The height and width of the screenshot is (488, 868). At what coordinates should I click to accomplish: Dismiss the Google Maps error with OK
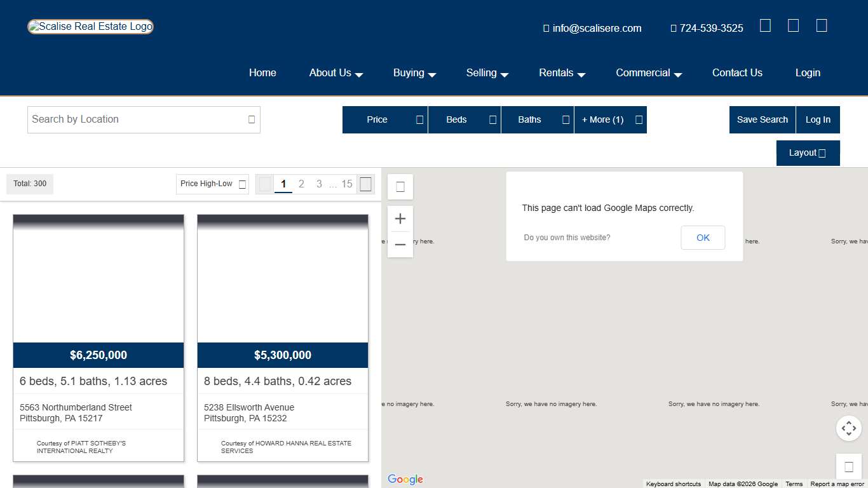[703, 238]
